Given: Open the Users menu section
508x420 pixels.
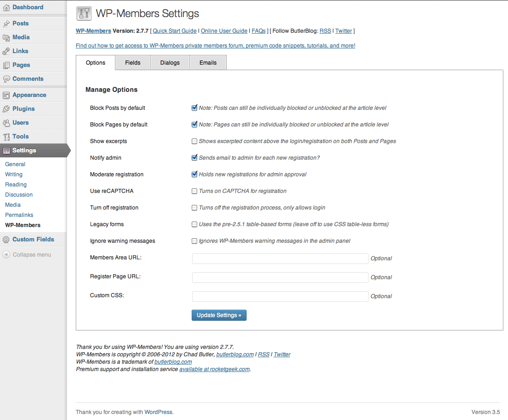Looking at the screenshot, I should 20,123.
